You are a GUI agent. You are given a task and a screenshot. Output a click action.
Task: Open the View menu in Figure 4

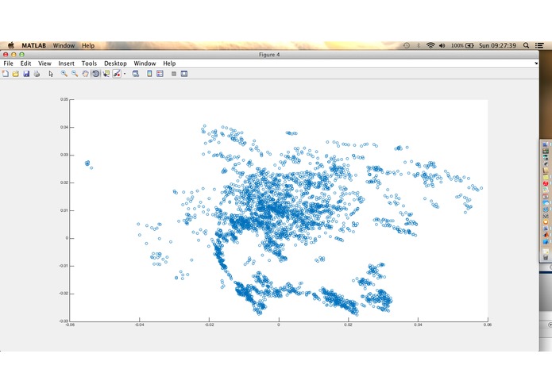pyautogui.click(x=44, y=63)
